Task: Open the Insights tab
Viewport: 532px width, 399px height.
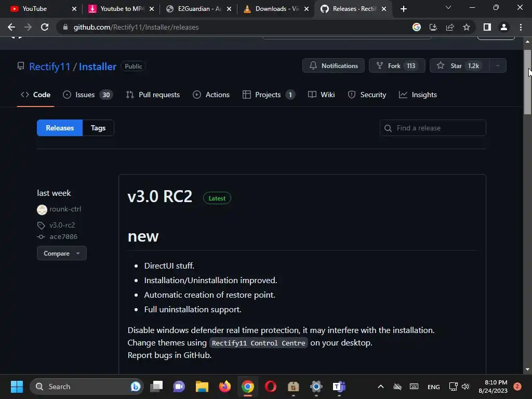Action: tap(418, 95)
